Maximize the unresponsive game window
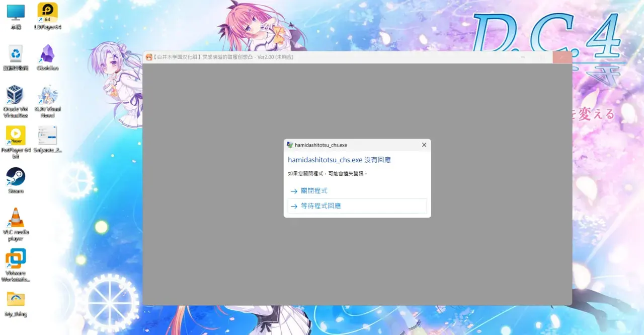 coord(542,57)
